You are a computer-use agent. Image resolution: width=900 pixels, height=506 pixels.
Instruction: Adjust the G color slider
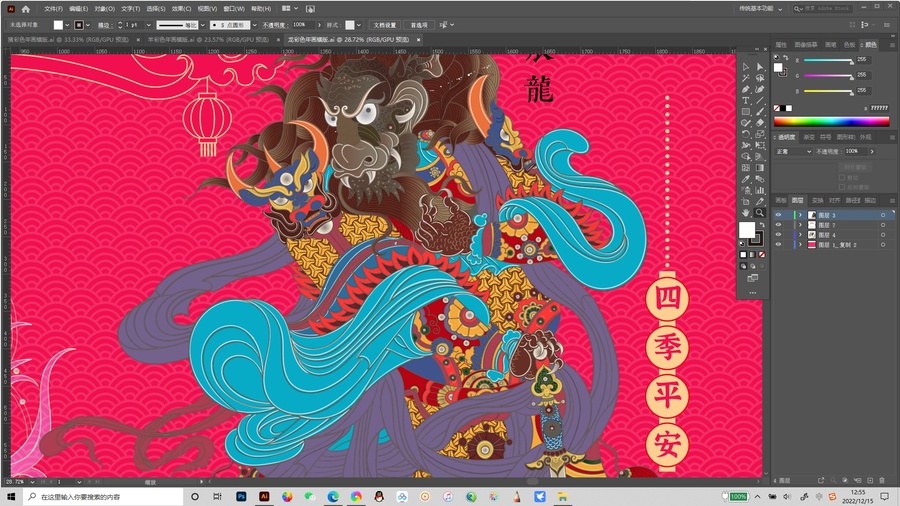pos(828,76)
